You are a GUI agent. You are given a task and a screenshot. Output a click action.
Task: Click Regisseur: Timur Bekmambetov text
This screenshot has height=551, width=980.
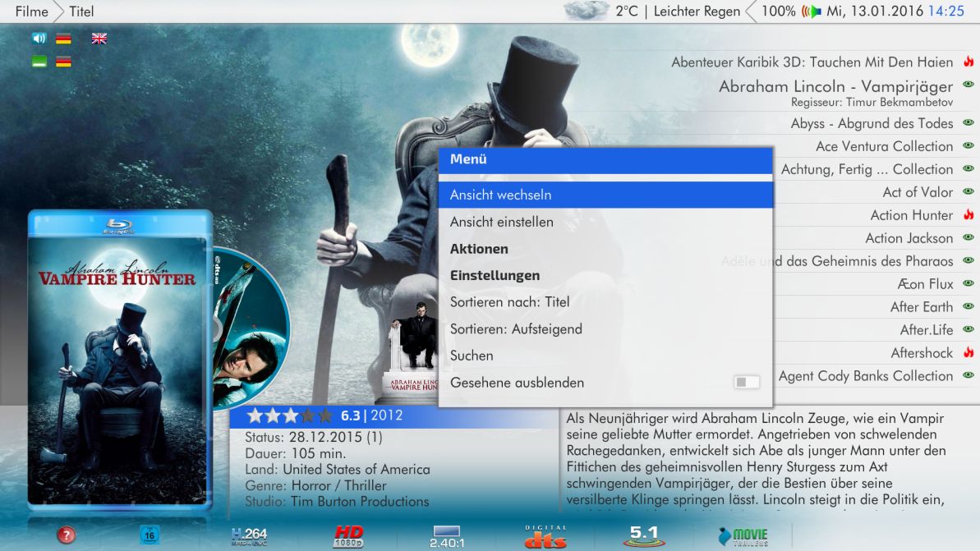872,102
